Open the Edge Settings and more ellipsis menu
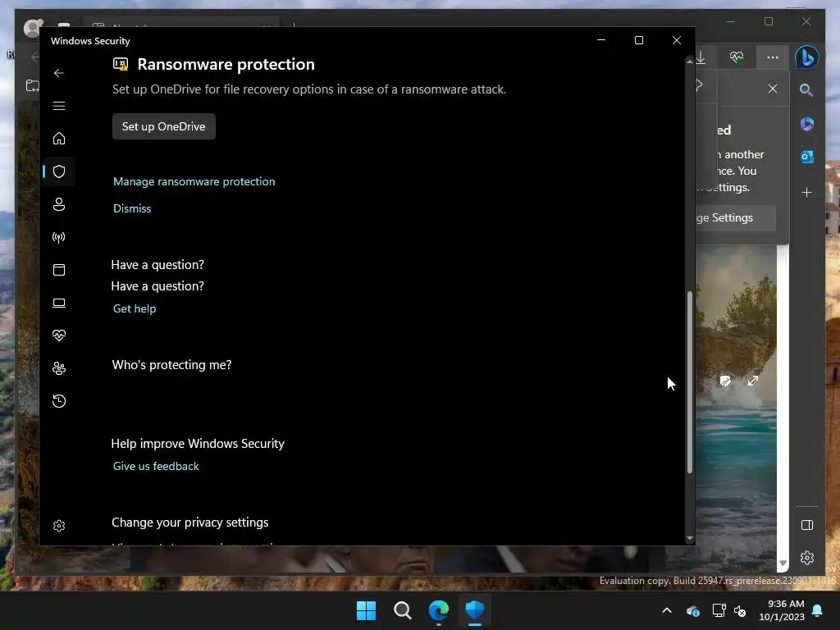840x630 pixels. (x=772, y=57)
